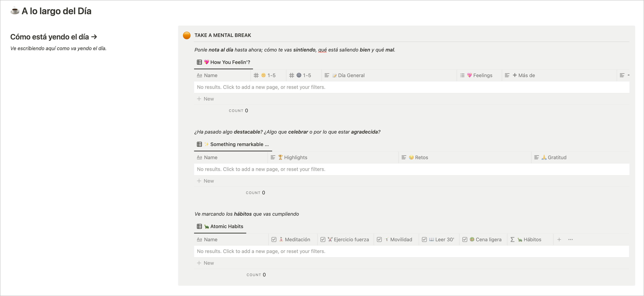Add a property with the plus icon
Image resolution: width=644 pixels, height=296 pixels.
pos(559,240)
